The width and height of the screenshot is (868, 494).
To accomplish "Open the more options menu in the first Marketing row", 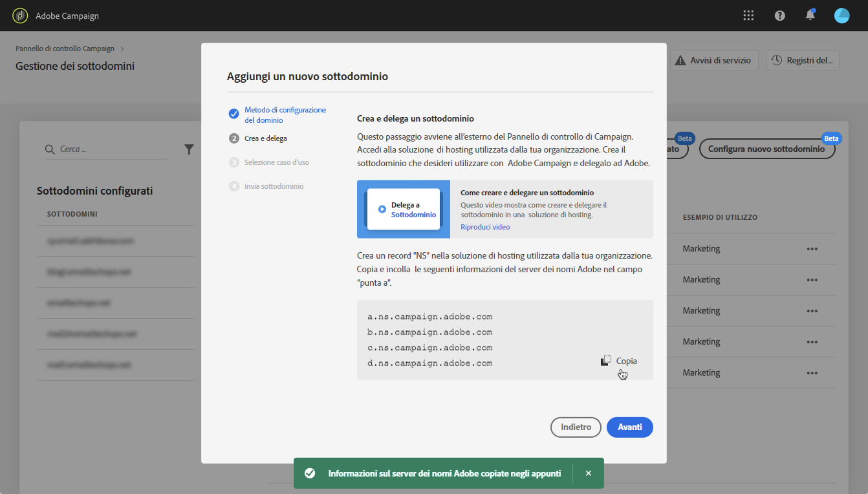I will pos(812,249).
